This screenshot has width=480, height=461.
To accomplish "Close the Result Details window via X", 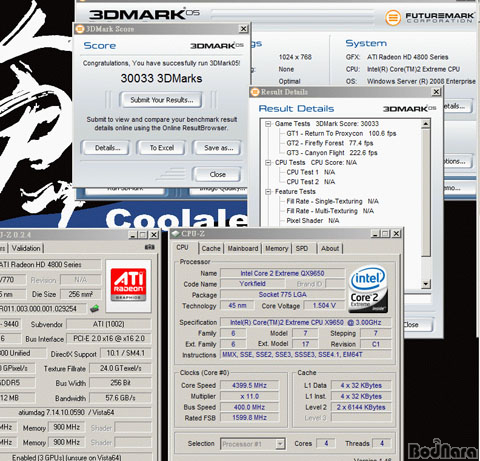I will [x=436, y=92].
